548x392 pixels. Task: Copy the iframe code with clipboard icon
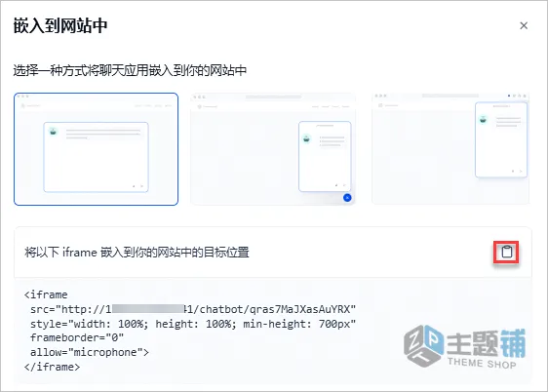(x=506, y=252)
